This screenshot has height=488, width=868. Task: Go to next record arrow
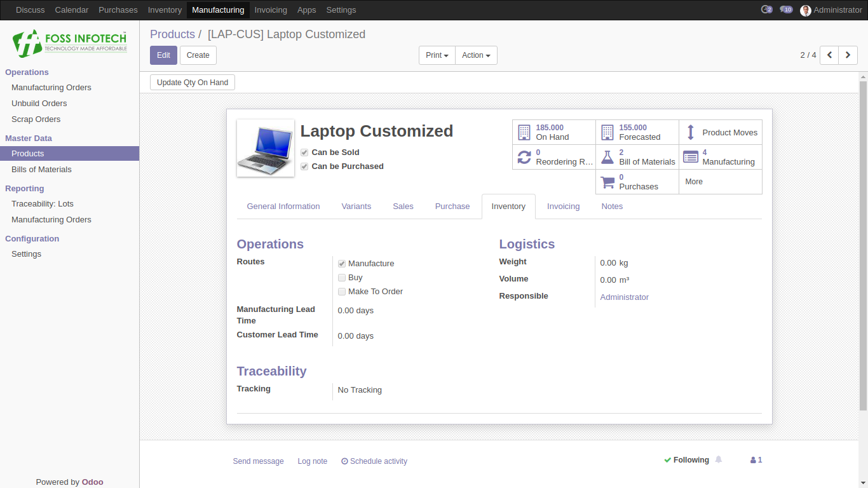pyautogui.click(x=848, y=55)
